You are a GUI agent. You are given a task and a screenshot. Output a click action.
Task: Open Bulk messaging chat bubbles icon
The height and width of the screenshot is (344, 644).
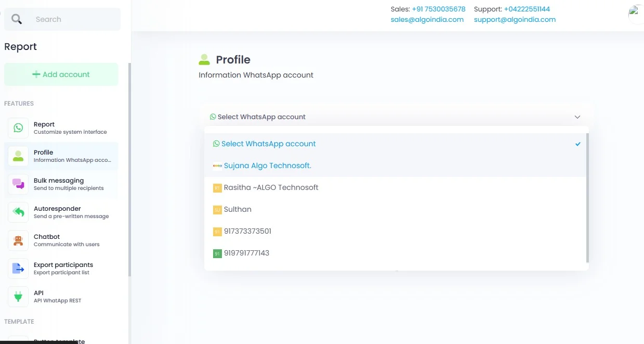(18, 184)
